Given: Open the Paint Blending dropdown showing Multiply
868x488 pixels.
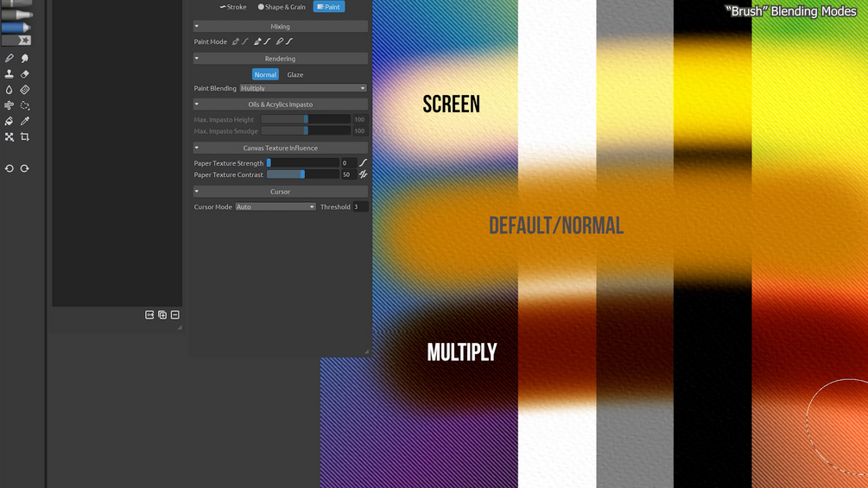Looking at the screenshot, I should (303, 88).
